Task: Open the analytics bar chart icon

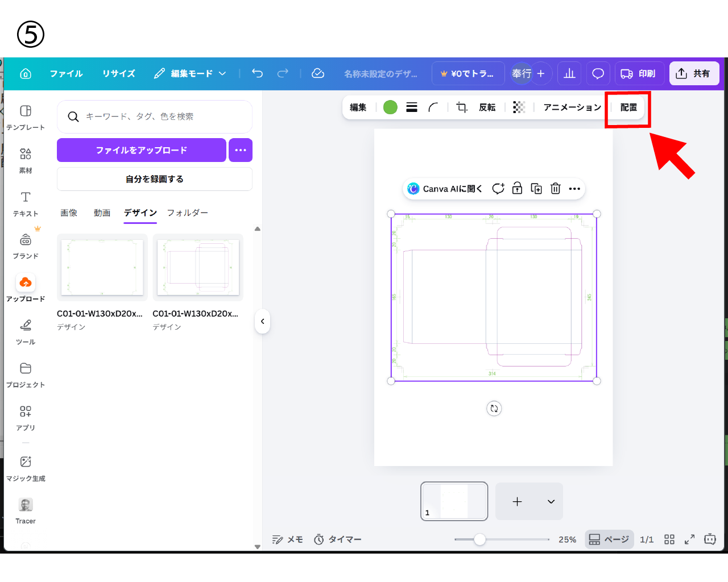Action: (569, 73)
